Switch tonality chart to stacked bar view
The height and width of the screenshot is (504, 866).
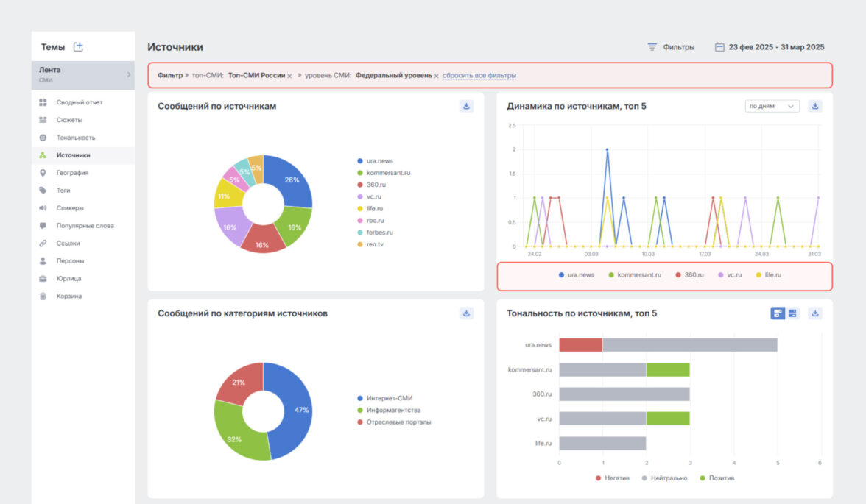(778, 313)
